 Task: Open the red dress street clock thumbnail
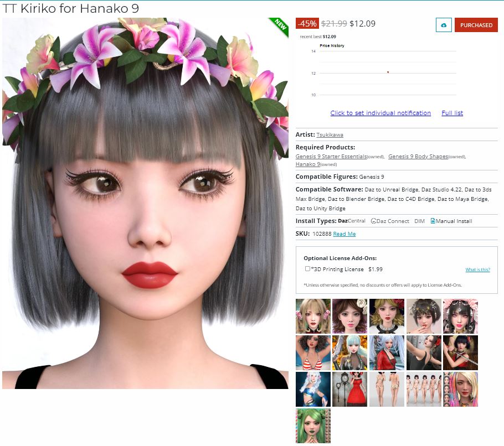[349, 389]
